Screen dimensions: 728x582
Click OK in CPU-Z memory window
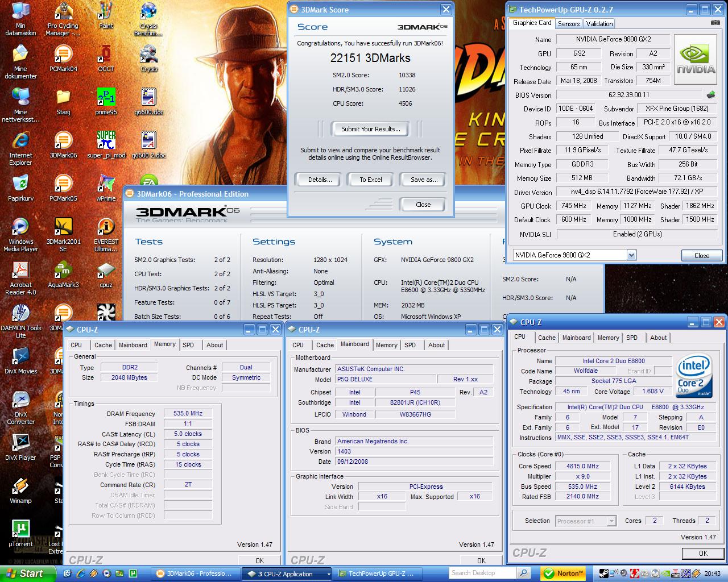pyautogui.click(x=259, y=560)
